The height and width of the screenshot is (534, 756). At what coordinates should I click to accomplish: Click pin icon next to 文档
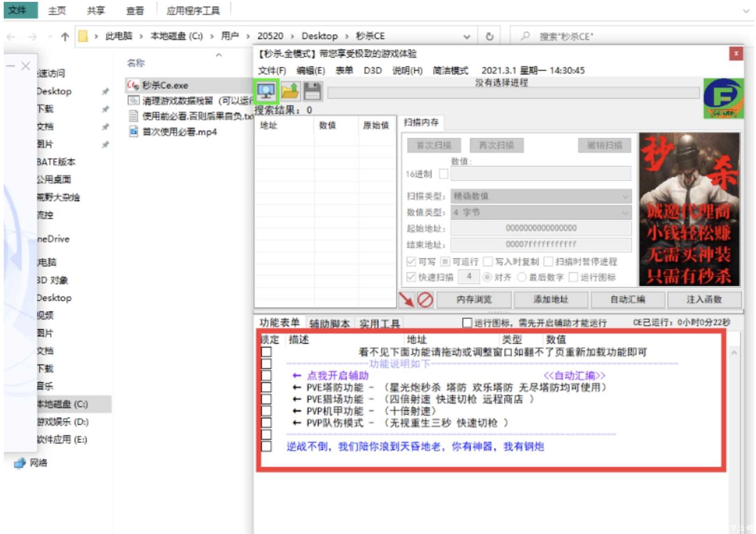[105, 127]
